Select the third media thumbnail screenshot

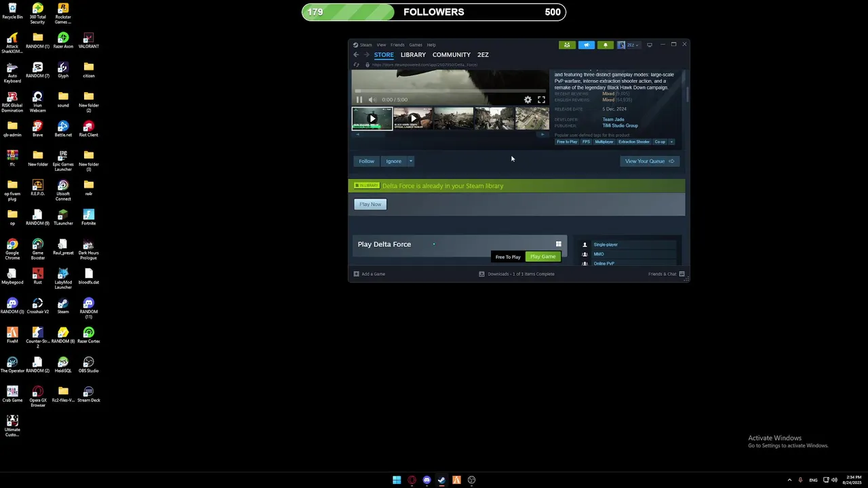[454, 119]
